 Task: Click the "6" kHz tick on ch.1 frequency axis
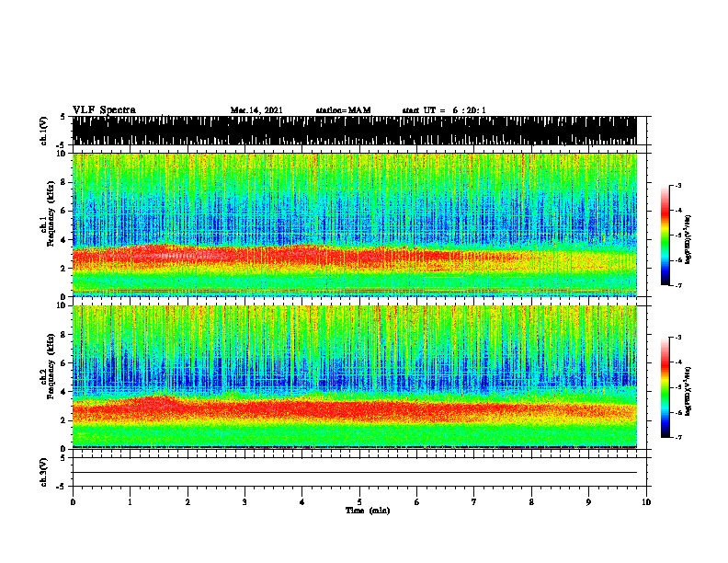pyautogui.click(x=64, y=211)
